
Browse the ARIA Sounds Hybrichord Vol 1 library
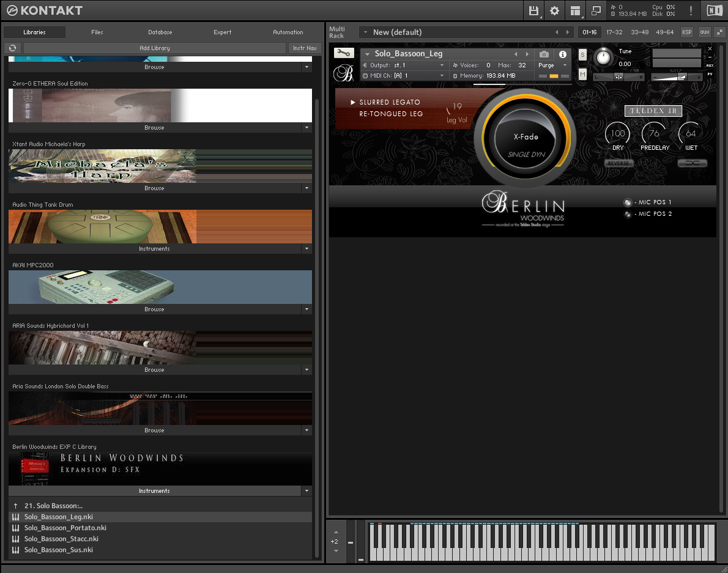coord(154,370)
